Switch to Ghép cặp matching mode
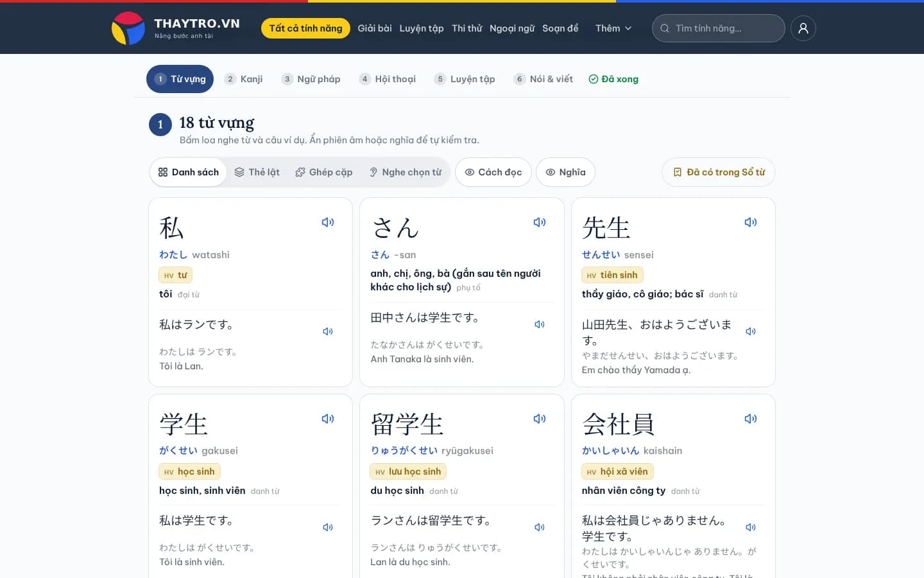 [324, 172]
